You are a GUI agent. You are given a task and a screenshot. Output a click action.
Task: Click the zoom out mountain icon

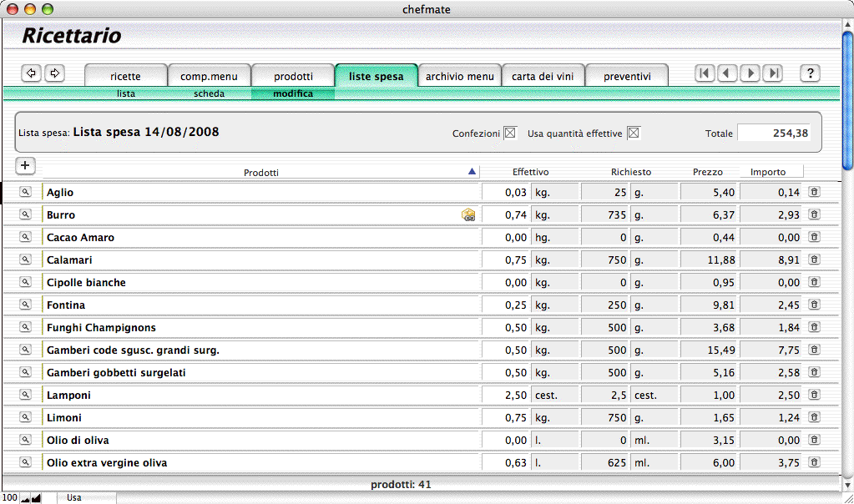click(25, 498)
